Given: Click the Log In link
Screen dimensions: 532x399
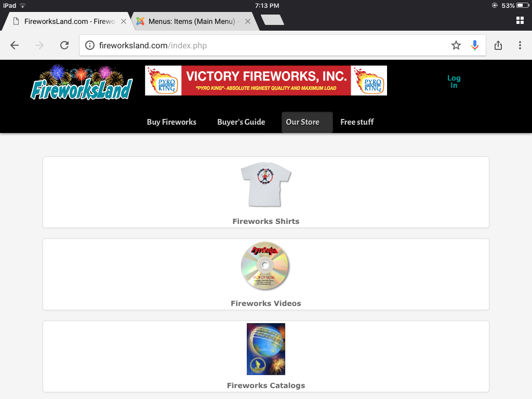Looking at the screenshot, I should [x=454, y=82].
